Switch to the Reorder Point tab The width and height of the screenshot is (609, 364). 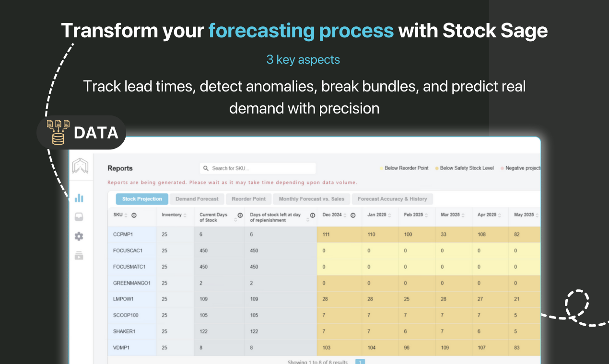(x=249, y=199)
